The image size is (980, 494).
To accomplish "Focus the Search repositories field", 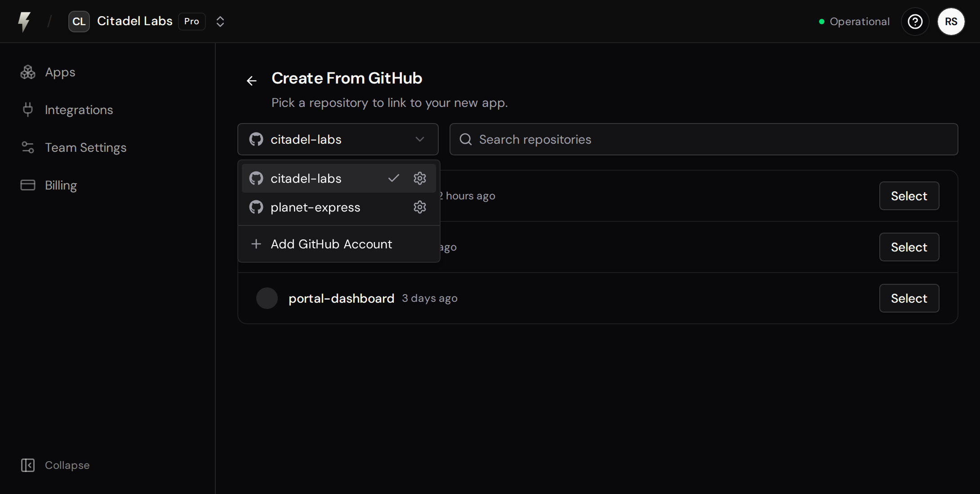I will click(704, 139).
